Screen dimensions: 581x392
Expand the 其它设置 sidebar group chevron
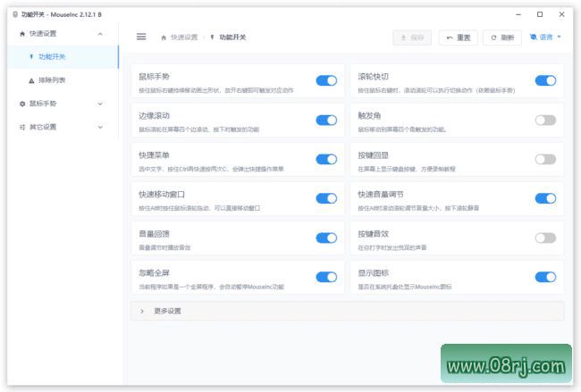(x=100, y=128)
